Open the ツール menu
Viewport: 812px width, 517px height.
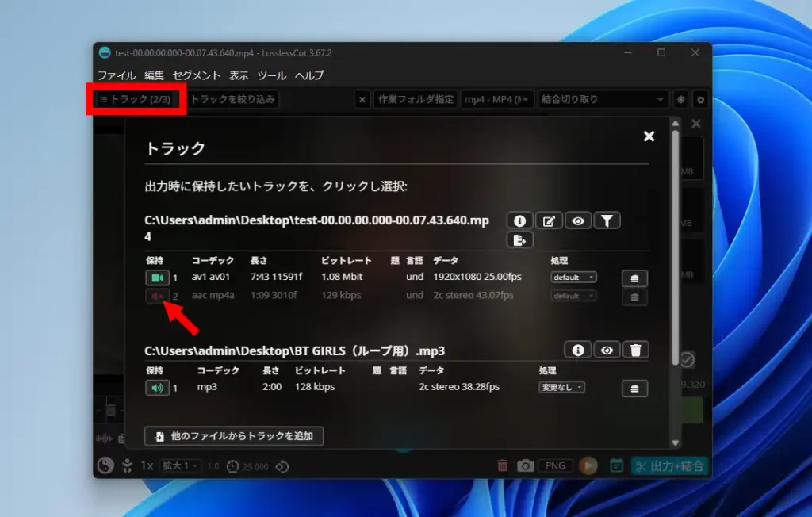coord(271,75)
